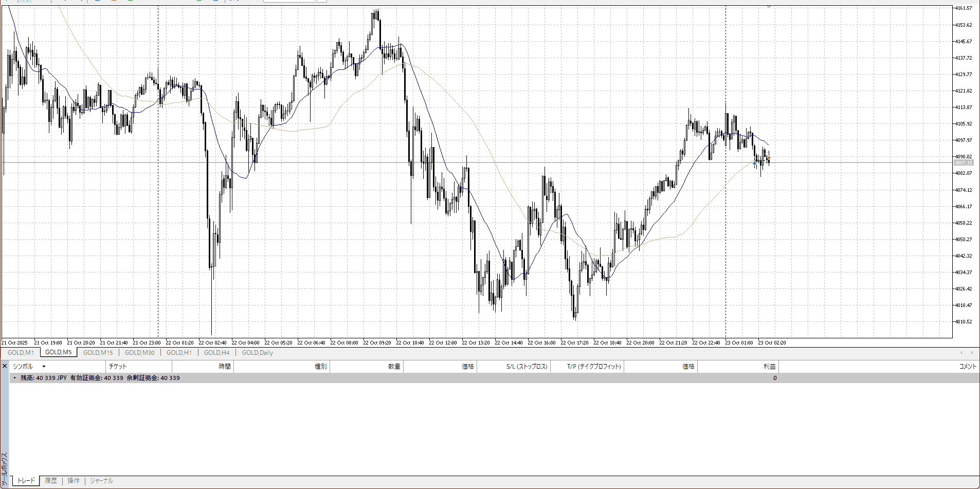Switch to the GOLD,Daily chart tab
The image size is (980, 489).
tap(257, 353)
